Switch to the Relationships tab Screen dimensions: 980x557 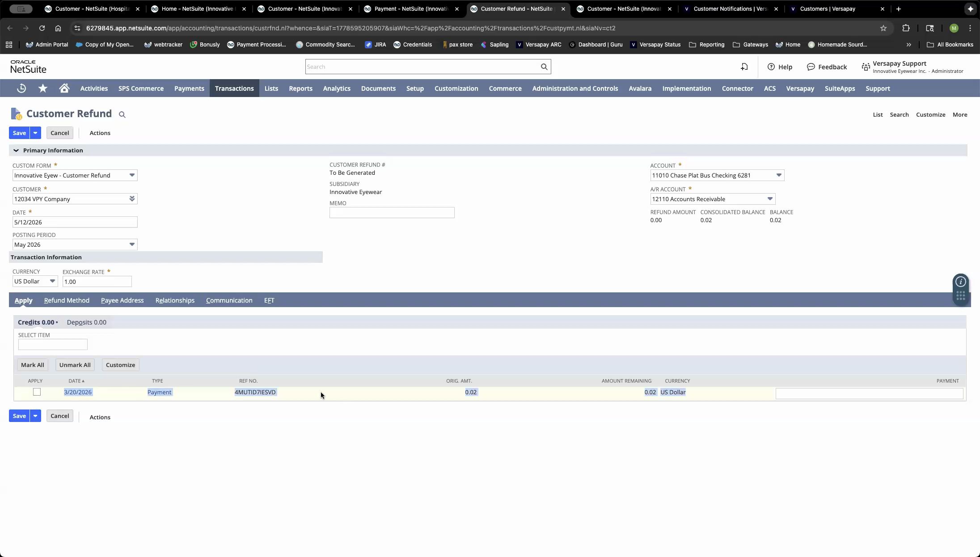pyautogui.click(x=175, y=300)
